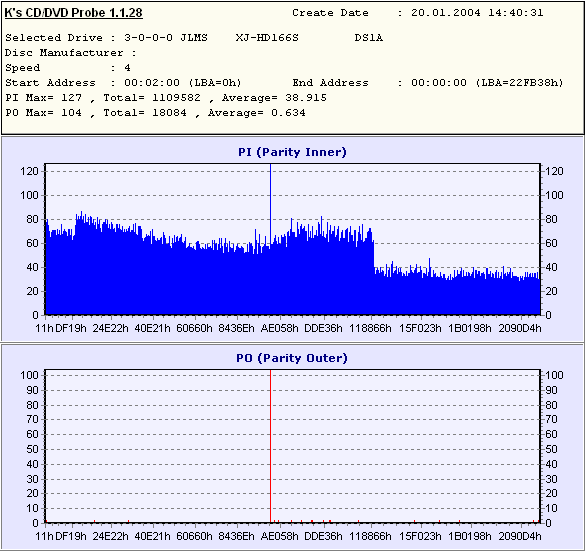The image size is (585, 551).
Task: Click the PI Max= 127 statistic
Action: [43, 98]
